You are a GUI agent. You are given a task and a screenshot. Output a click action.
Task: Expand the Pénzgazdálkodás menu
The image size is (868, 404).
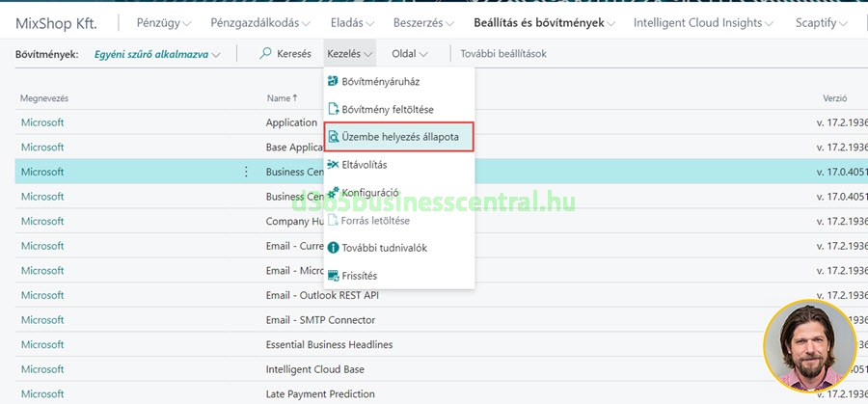click(260, 23)
